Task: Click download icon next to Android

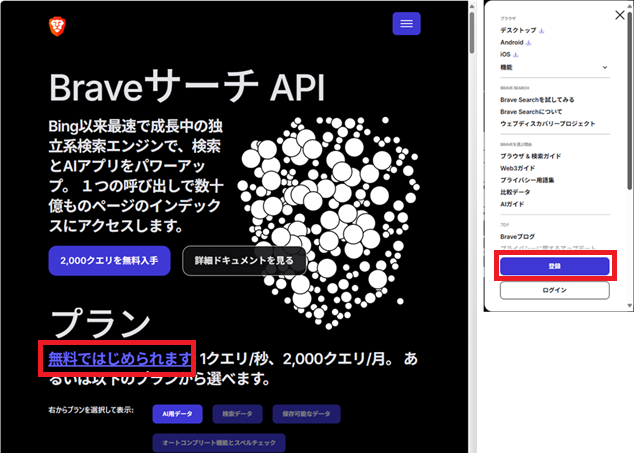Action: [528, 42]
